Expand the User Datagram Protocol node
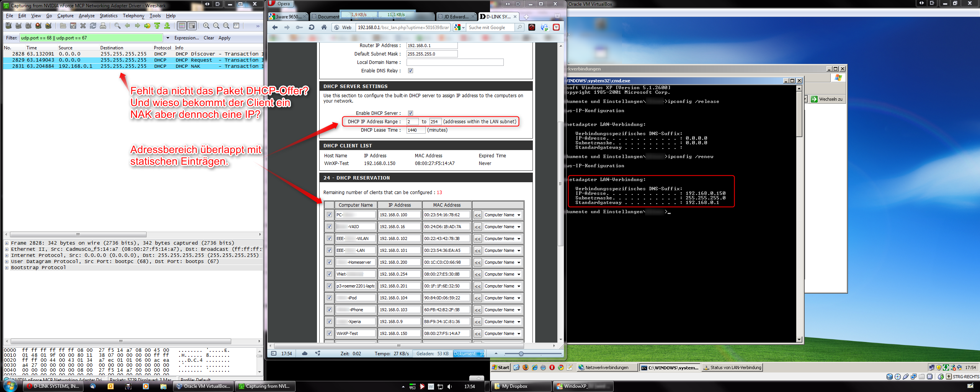Viewport: 980px width, 392px height. (x=7, y=261)
